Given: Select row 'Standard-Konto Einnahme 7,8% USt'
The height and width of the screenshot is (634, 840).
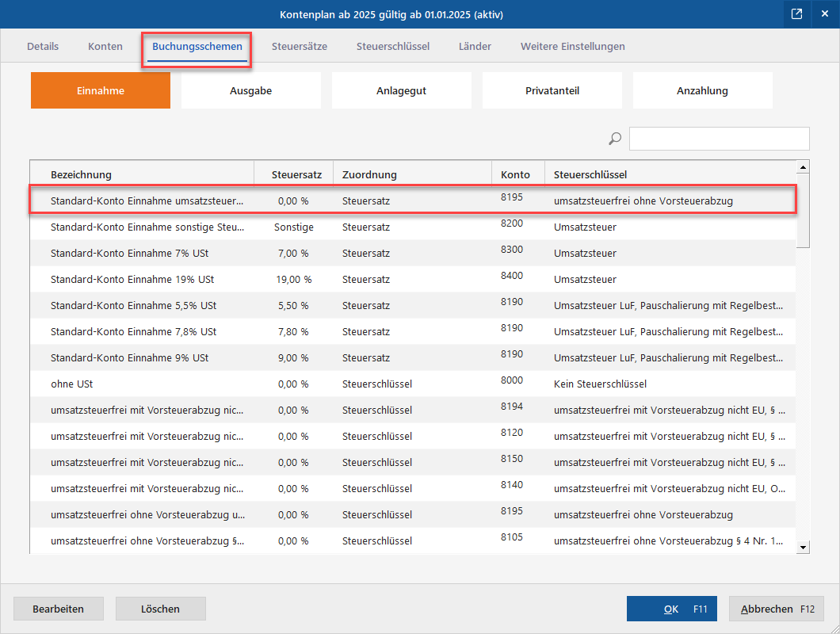Looking at the screenshot, I should [413, 332].
